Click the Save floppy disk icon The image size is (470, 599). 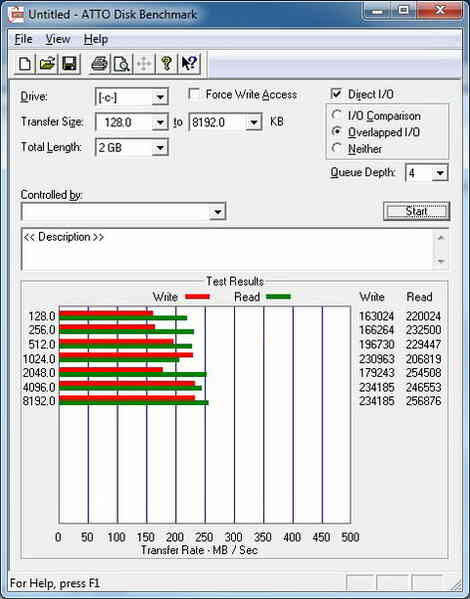69,63
